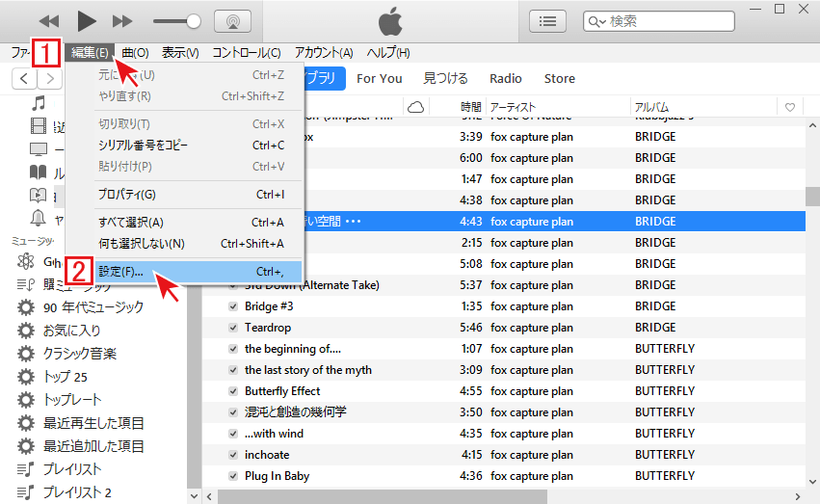
Task: Open the 編集(E) menu
Action: [x=90, y=53]
